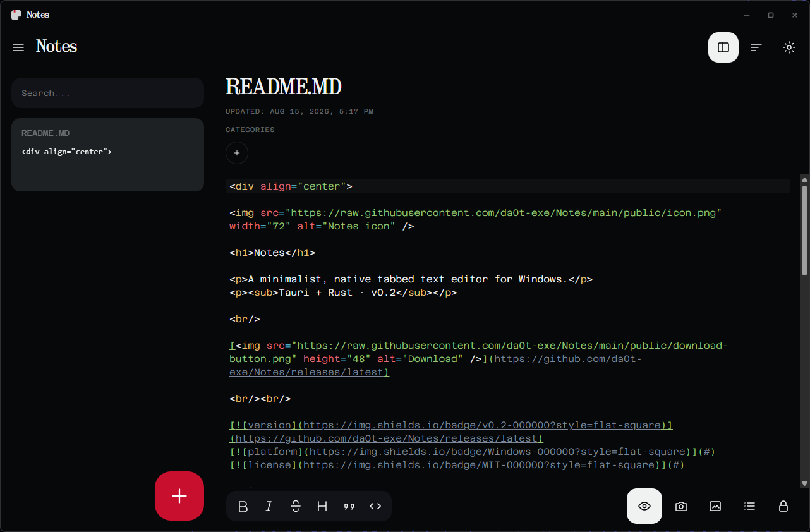Screen dimensions: 810x532
Task: Minimize the Notes window
Action: coord(747,15)
